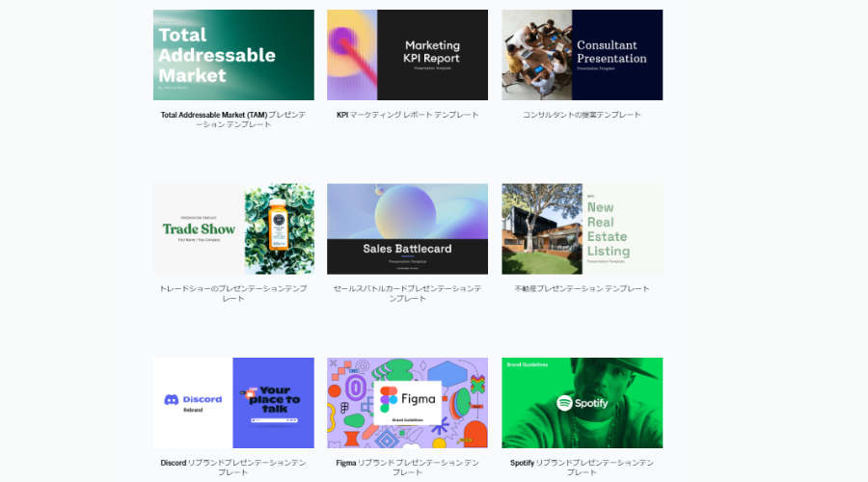Click the Figma logo in the thumbnail

407,399
